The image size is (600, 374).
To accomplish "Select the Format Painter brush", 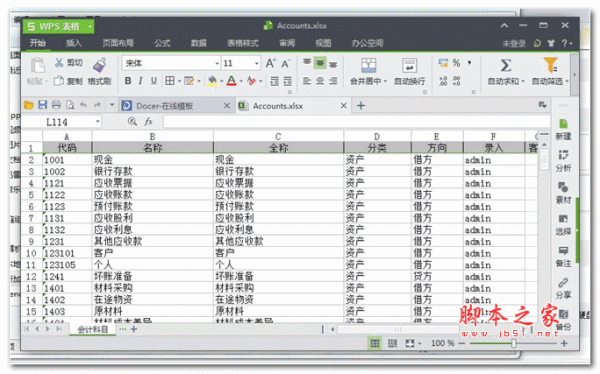I will pyautogui.click(x=99, y=65).
